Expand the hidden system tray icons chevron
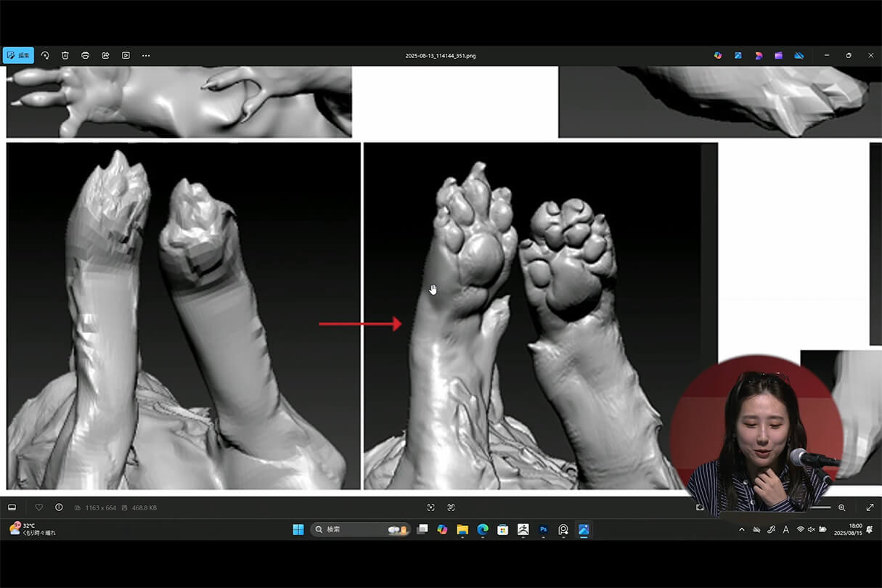882x588 pixels. [x=741, y=530]
